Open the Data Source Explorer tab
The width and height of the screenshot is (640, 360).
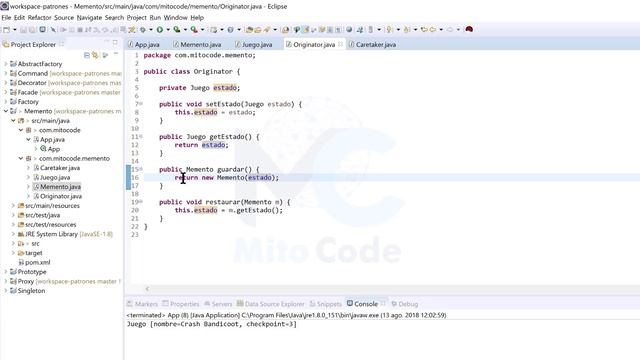point(270,304)
